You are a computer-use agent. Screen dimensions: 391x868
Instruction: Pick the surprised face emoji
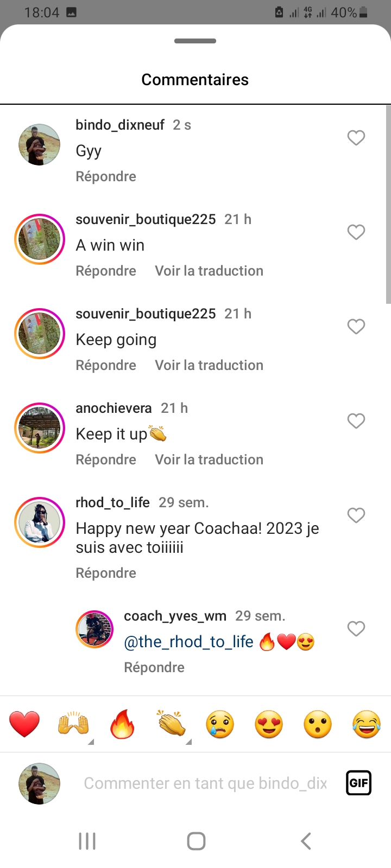tap(318, 724)
